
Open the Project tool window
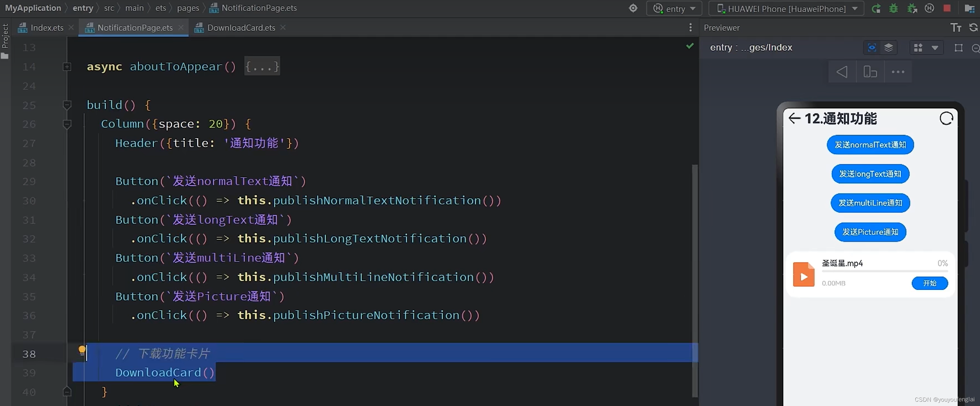coord(5,41)
